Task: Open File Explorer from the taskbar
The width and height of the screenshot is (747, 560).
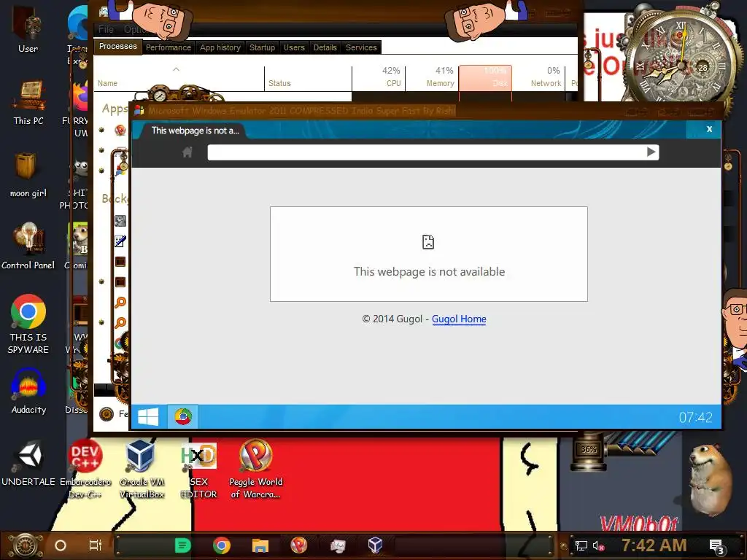Action: pyautogui.click(x=260, y=545)
